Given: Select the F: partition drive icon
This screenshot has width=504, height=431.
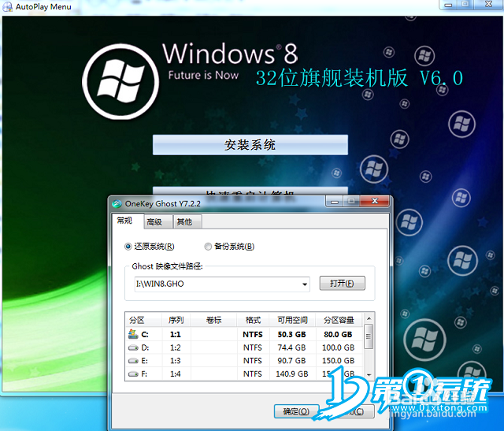Looking at the screenshot, I should point(133,374).
